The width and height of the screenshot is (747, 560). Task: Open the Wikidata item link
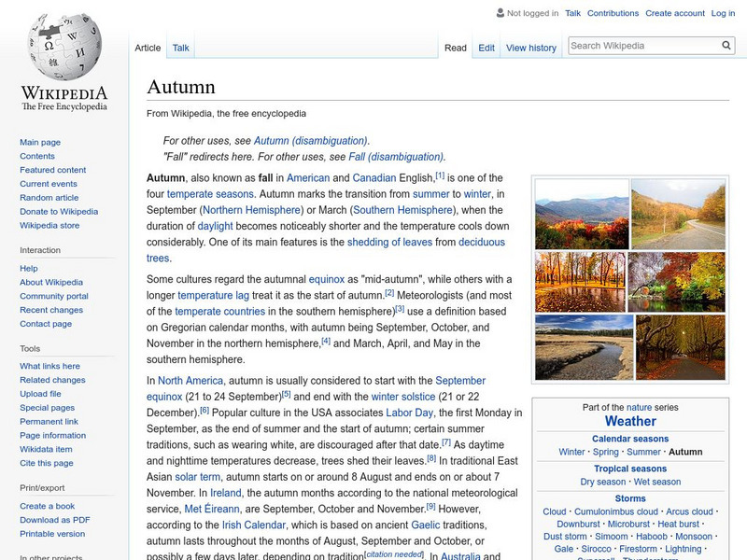pyautogui.click(x=46, y=449)
